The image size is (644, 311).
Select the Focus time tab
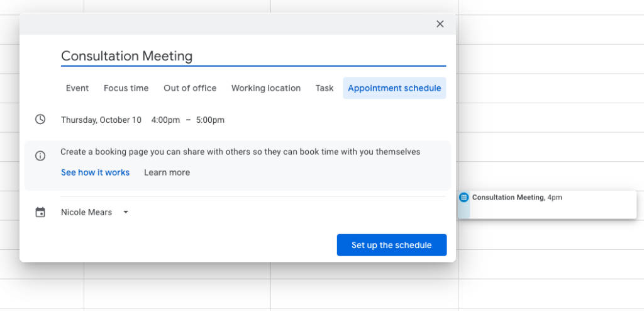(x=126, y=88)
